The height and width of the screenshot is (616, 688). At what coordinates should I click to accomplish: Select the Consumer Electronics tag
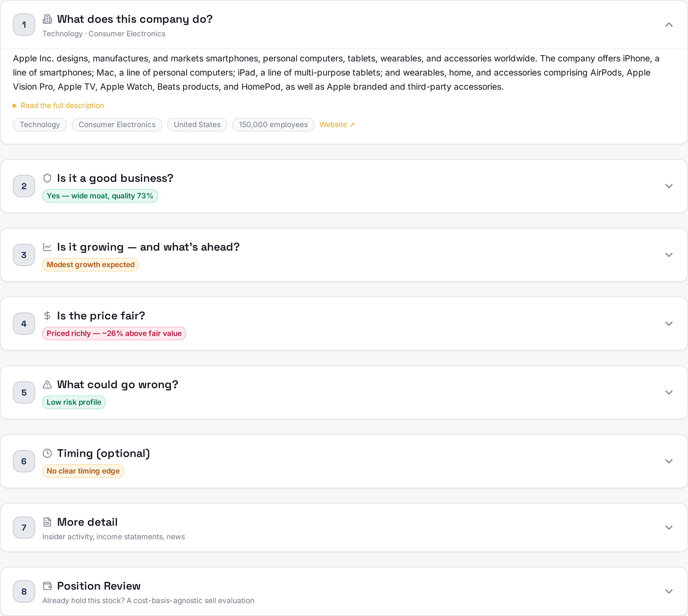point(117,125)
